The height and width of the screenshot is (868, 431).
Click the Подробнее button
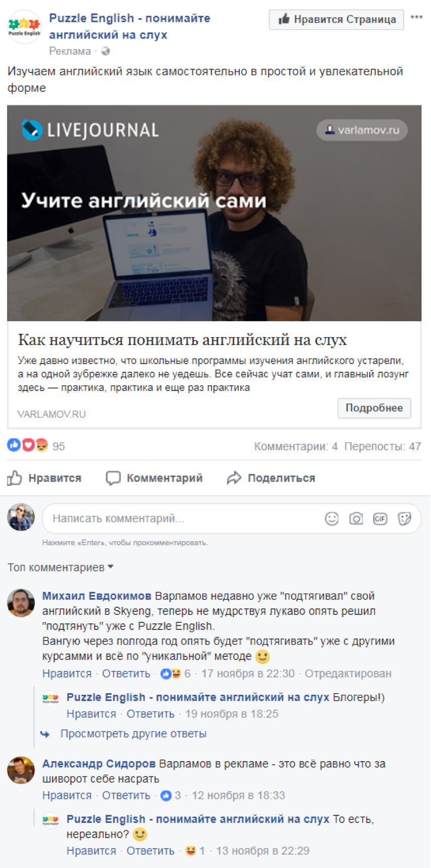[374, 408]
